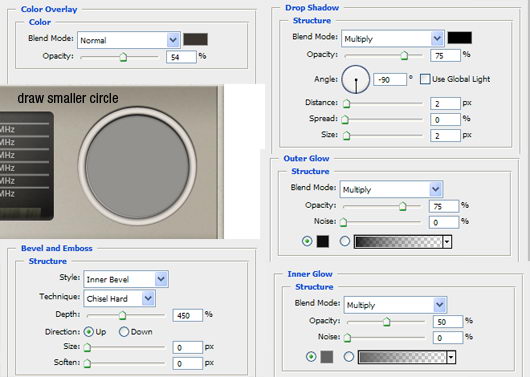This screenshot has width=530, height=377.
Task: Open Technique dropdown showing Chisel Hard
Action: click(x=119, y=299)
